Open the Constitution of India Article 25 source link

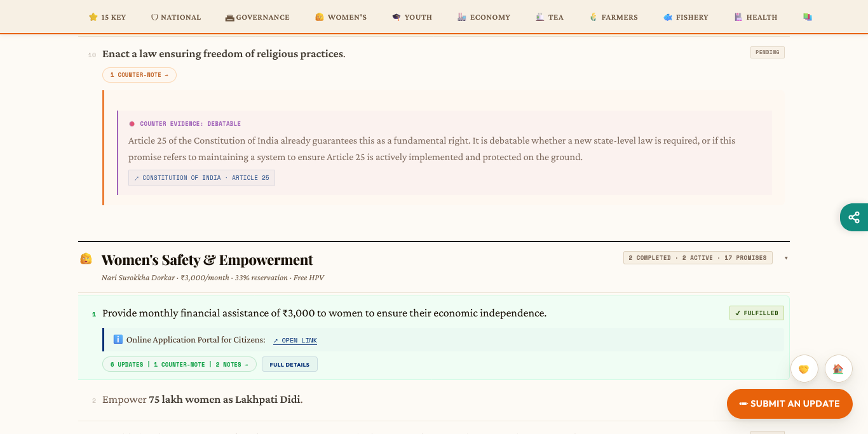202,178
